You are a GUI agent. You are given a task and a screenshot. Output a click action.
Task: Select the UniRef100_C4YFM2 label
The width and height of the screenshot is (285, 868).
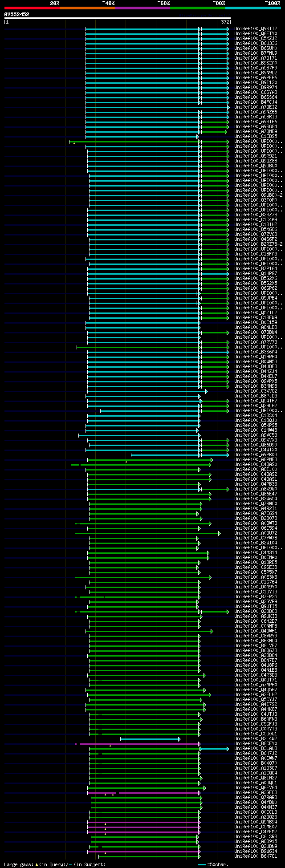(256, 831)
